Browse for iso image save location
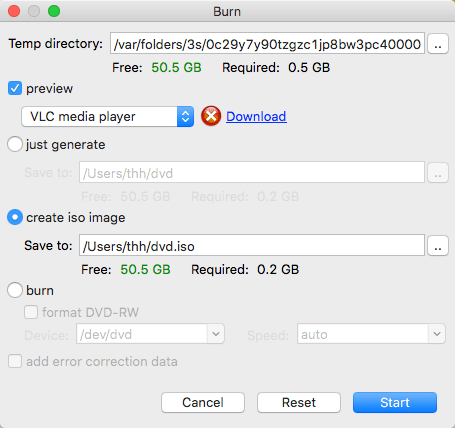Viewport: 455px width, 428px height. (438, 246)
